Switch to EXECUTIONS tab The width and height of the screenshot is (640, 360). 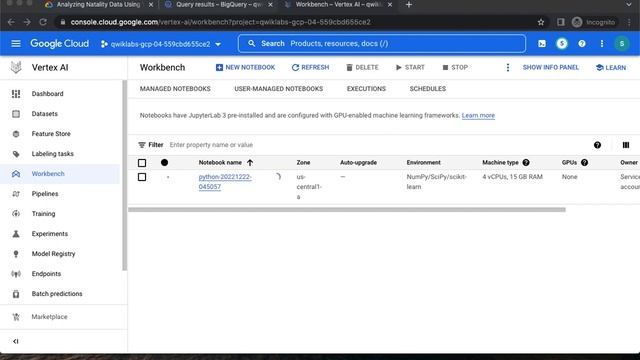tap(366, 89)
